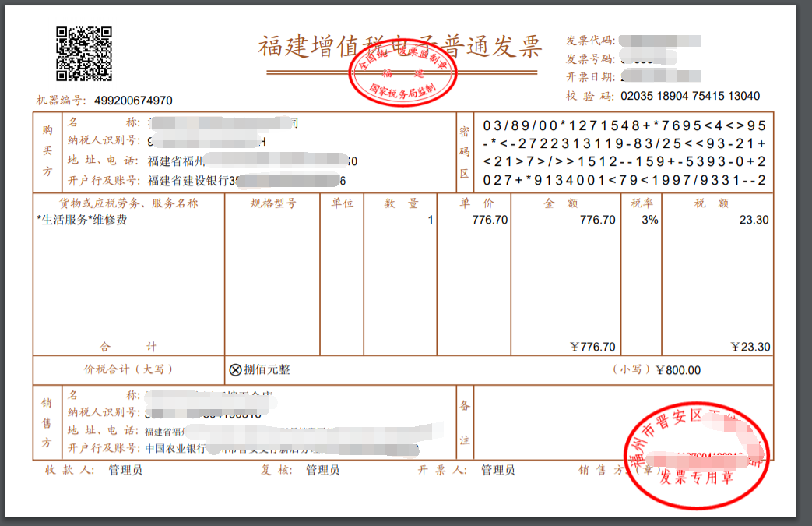Viewport: 812px width, 526px height.
Task: Click the 管理员 name after 复核
Action: [x=322, y=470]
